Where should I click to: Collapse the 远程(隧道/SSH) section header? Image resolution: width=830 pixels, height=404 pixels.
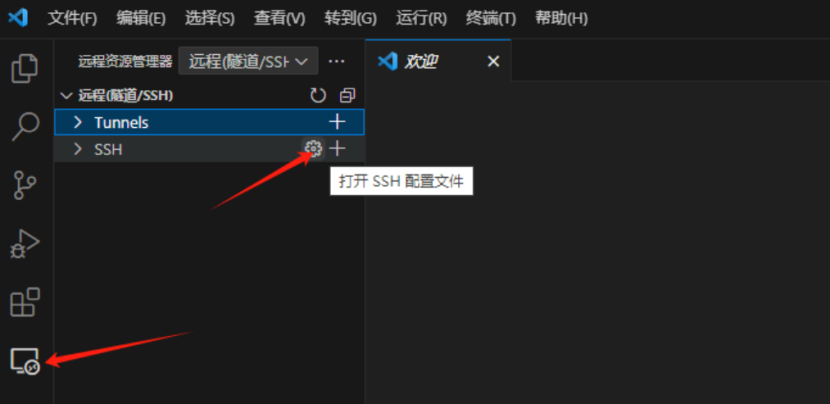click(x=125, y=95)
